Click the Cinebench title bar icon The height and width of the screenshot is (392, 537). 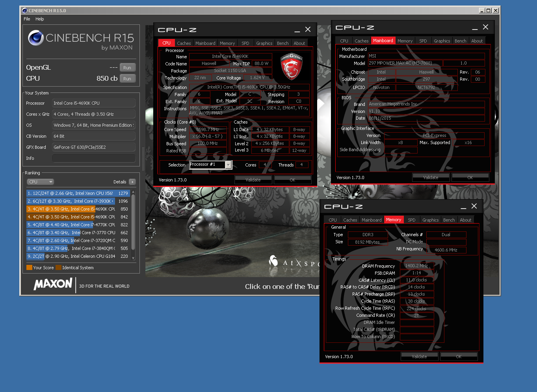(x=24, y=11)
